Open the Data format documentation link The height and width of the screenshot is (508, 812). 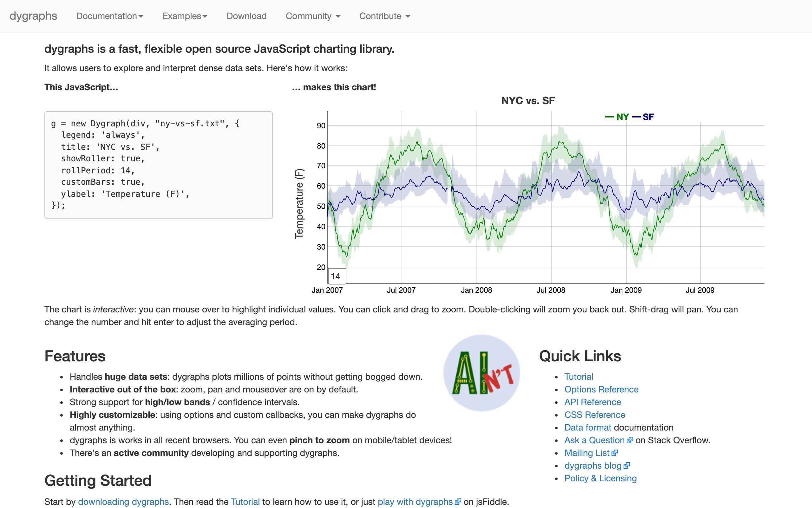tap(587, 427)
